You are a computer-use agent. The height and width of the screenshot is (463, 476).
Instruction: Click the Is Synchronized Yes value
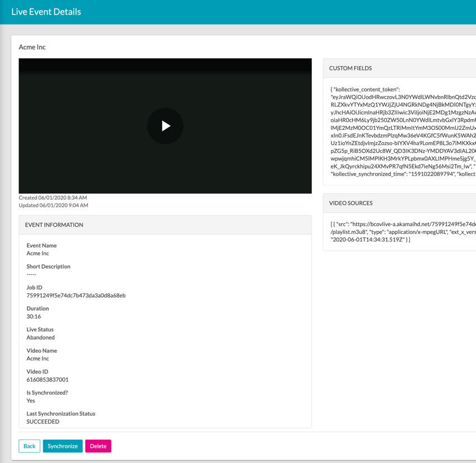pyautogui.click(x=31, y=400)
